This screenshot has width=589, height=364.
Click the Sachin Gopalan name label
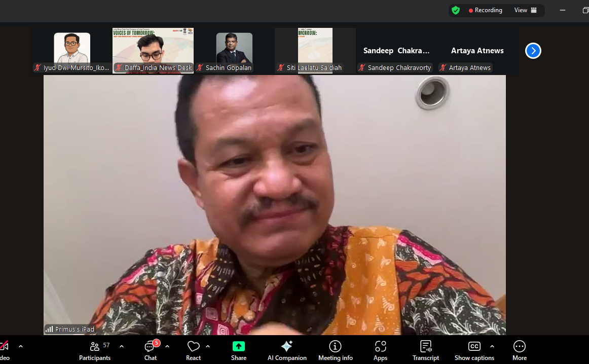point(229,67)
